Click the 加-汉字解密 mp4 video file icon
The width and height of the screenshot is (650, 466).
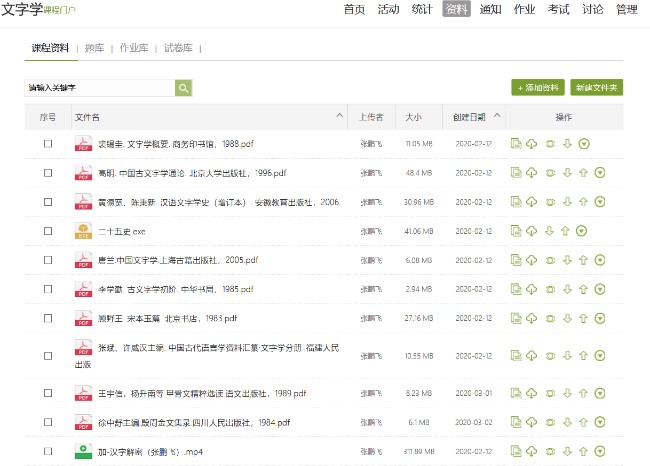(x=83, y=451)
